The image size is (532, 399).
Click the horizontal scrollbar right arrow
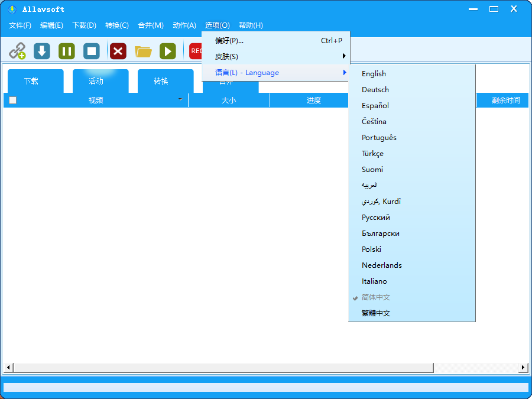[523, 368]
